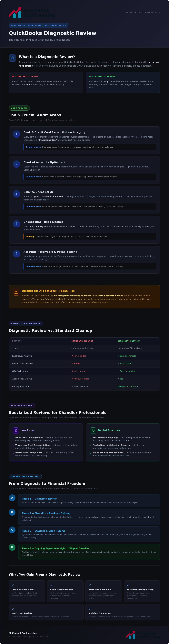Click the Dental Practices pulse icon
The height and width of the screenshot is (644, 169).
pos(93,431)
